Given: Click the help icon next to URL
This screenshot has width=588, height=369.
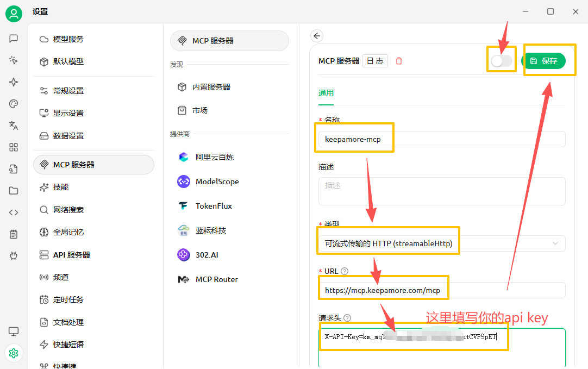Looking at the screenshot, I should click(345, 271).
